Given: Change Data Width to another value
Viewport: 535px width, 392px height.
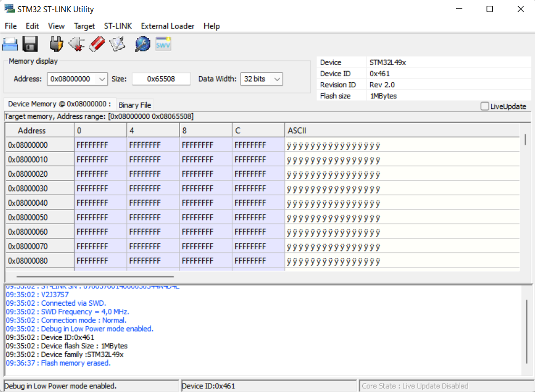Looking at the screenshot, I should tap(278, 79).
